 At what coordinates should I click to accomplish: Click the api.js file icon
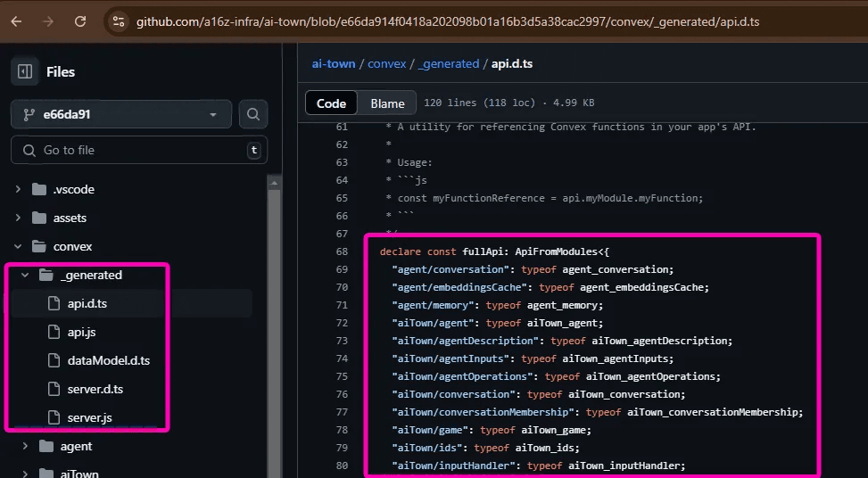pyautogui.click(x=54, y=332)
